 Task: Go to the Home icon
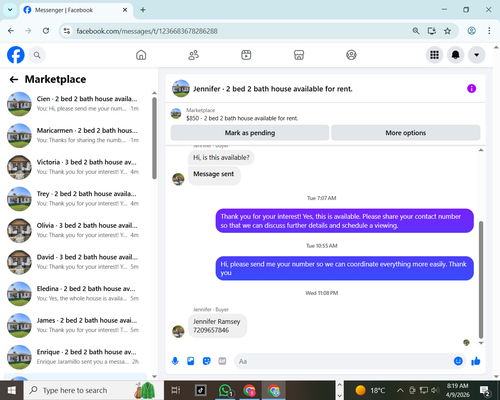(x=141, y=55)
